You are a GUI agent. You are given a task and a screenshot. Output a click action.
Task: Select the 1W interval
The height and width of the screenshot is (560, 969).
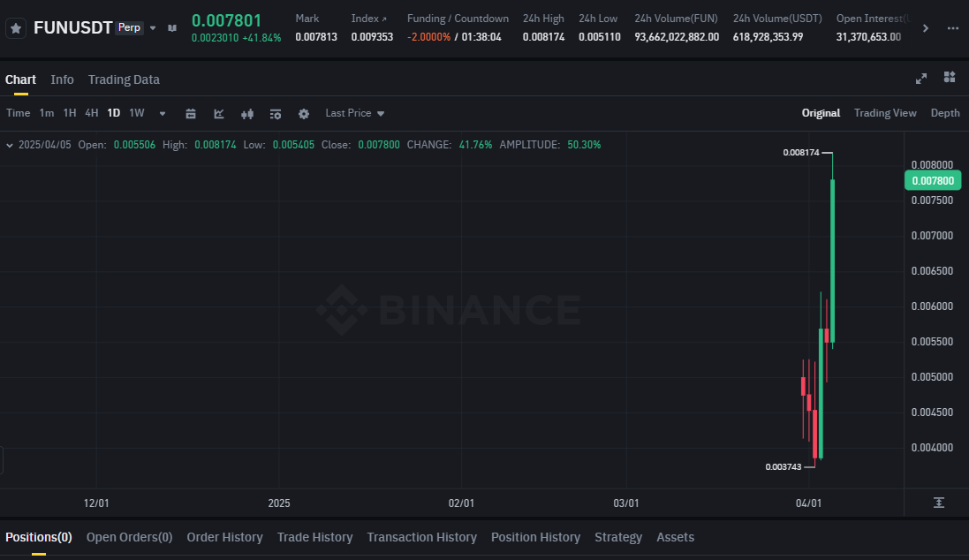tap(137, 113)
